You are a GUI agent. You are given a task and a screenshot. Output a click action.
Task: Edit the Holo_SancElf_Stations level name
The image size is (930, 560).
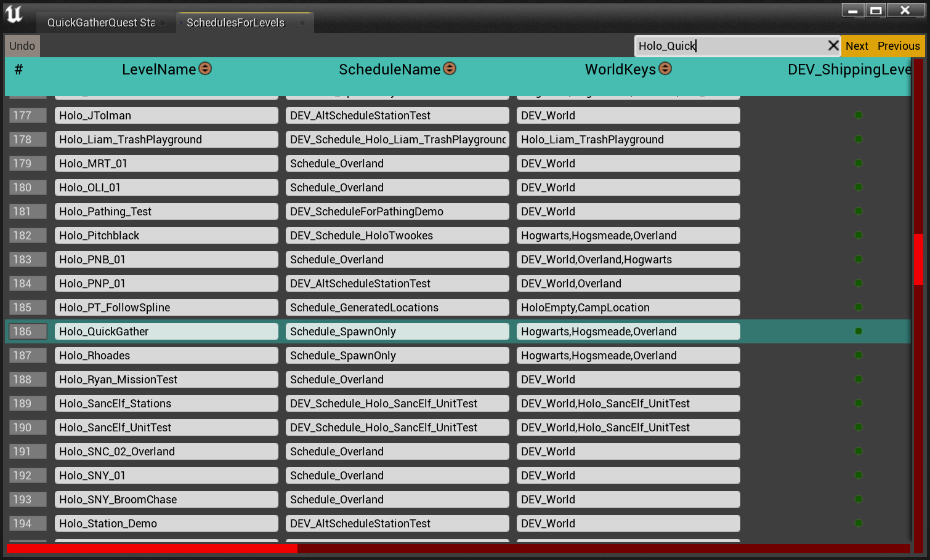click(x=166, y=403)
